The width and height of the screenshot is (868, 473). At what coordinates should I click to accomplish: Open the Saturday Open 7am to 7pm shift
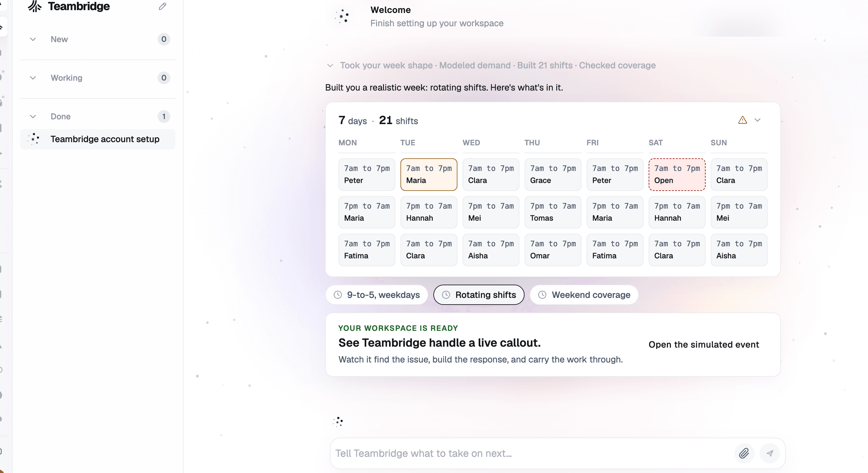[677, 174]
